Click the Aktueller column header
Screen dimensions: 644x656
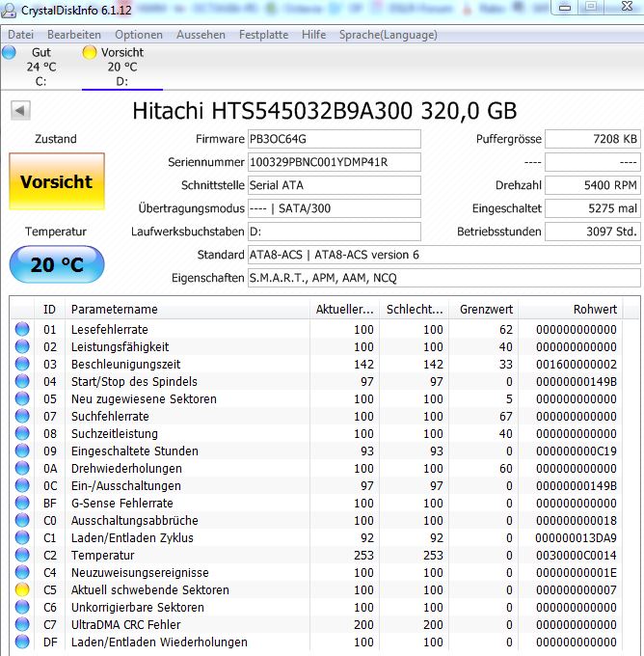pos(344,309)
